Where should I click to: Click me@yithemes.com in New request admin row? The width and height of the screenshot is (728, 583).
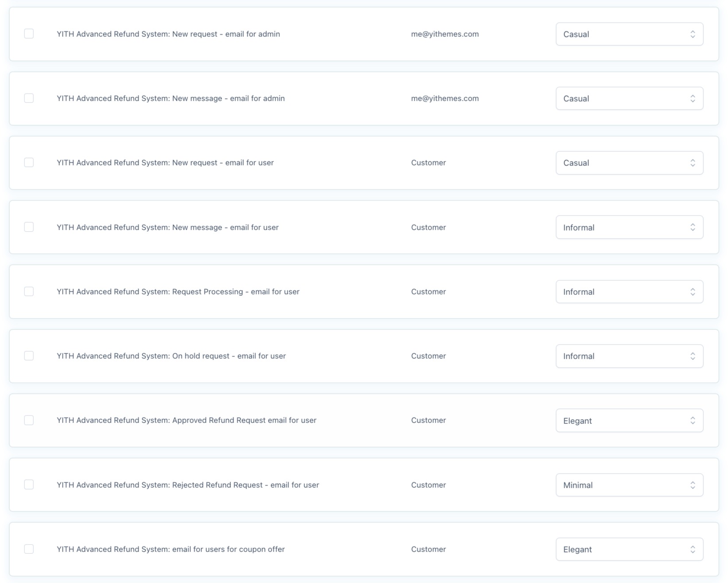(x=445, y=34)
